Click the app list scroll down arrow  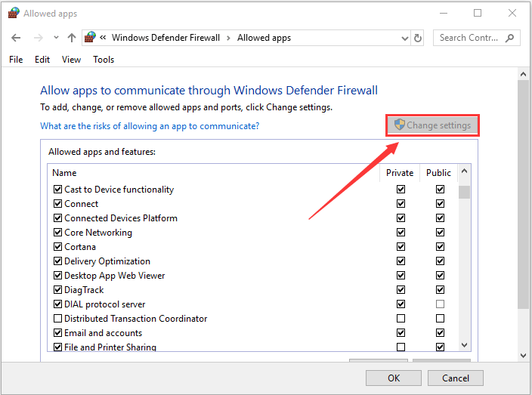point(465,345)
